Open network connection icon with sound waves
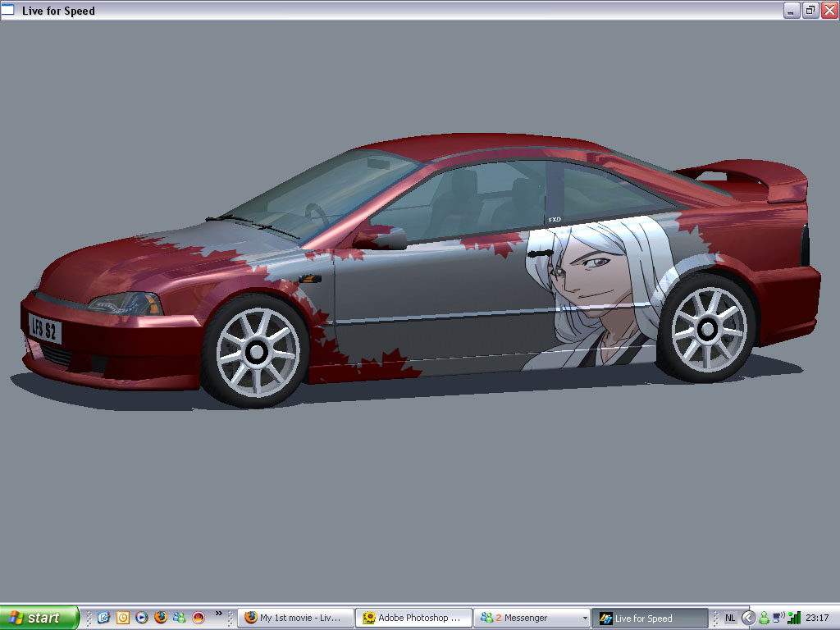The image size is (840, 630). pos(778,618)
